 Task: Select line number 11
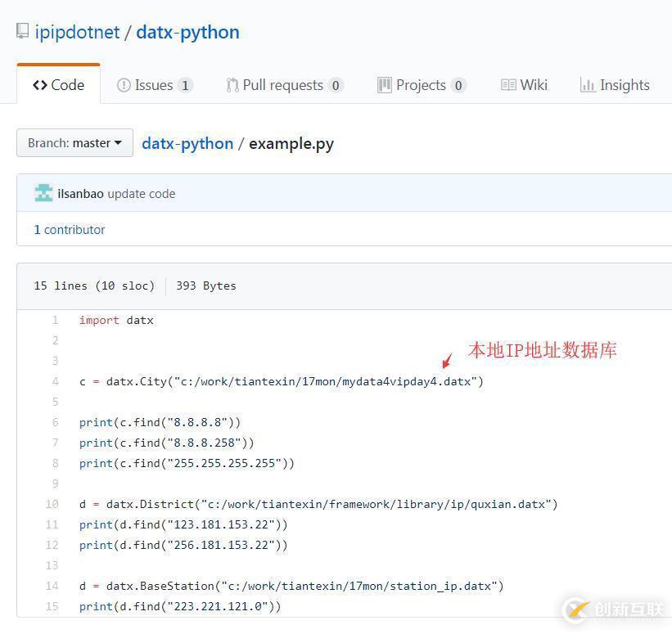coord(52,524)
